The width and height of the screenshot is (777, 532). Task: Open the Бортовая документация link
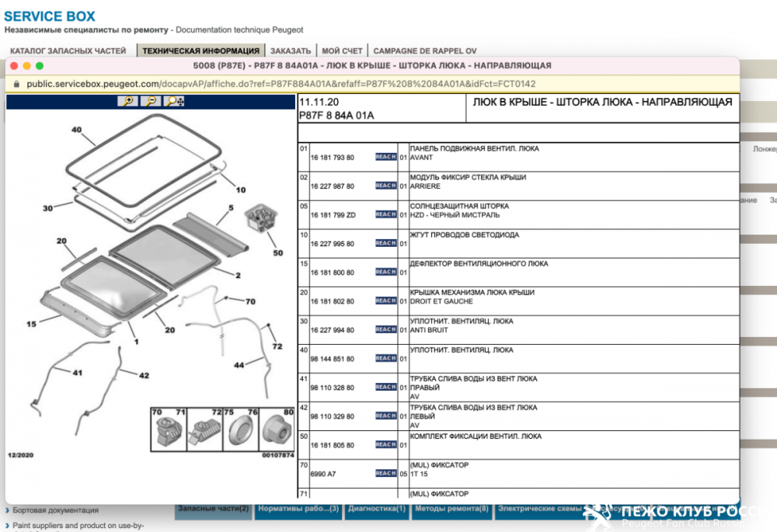tap(56, 510)
